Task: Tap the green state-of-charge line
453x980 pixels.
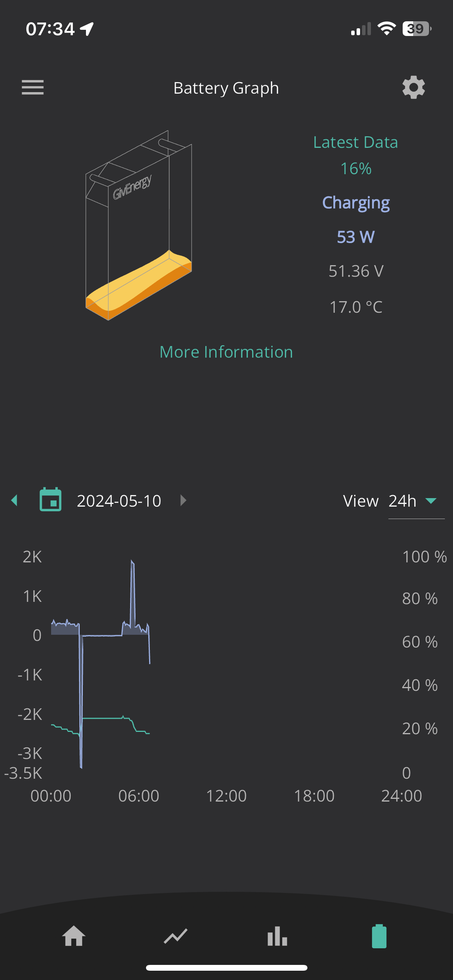Action: [102, 718]
